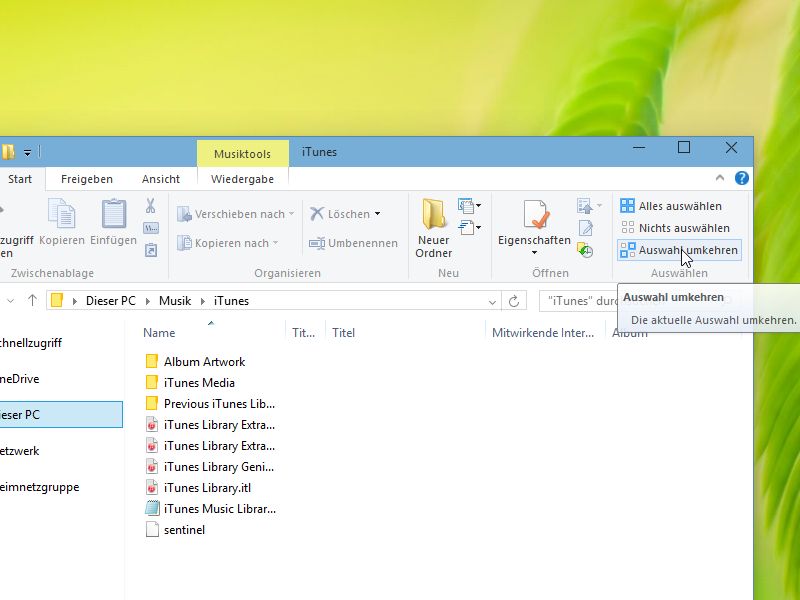Select Dieser PC in navigation pane
This screenshot has height=600, width=800.
(x=61, y=415)
